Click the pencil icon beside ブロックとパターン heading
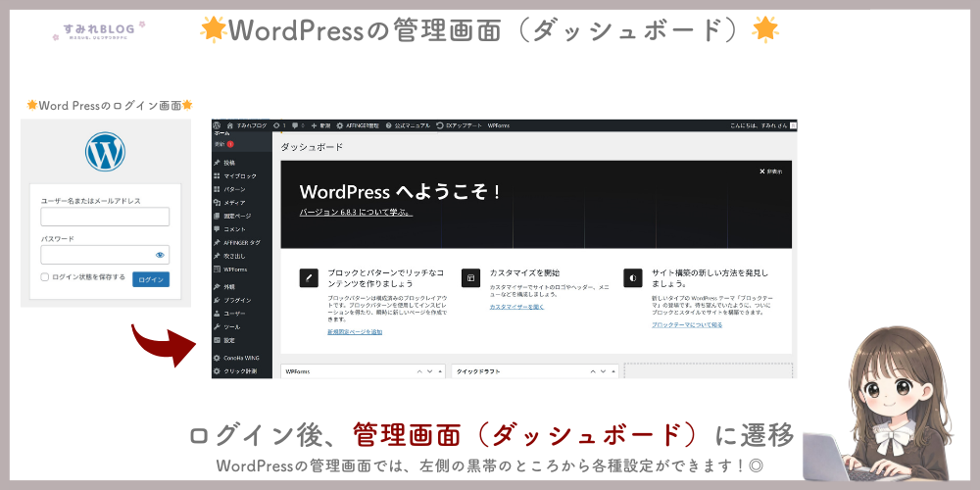Viewport: 980px width, 490px height. 309,278
